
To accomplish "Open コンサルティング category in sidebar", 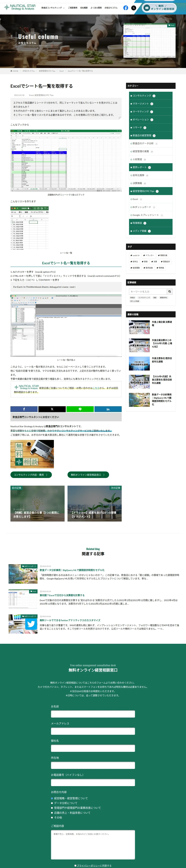I will point(151,96).
